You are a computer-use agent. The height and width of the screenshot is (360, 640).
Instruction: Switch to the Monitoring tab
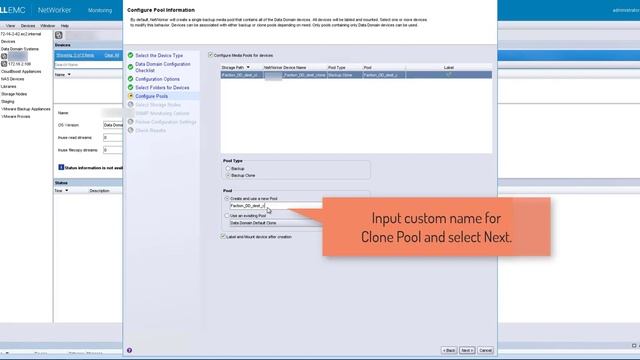coord(100,10)
